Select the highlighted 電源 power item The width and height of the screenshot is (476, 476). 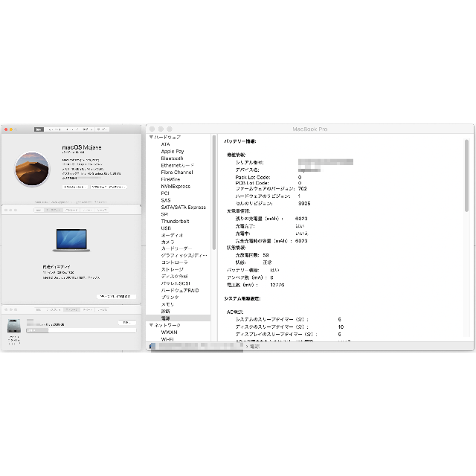click(x=178, y=318)
